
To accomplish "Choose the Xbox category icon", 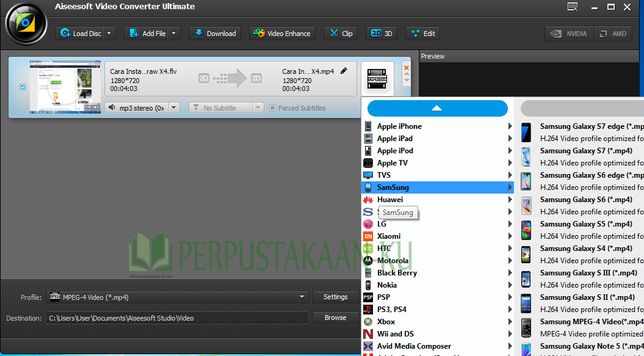I will [368, 321].
